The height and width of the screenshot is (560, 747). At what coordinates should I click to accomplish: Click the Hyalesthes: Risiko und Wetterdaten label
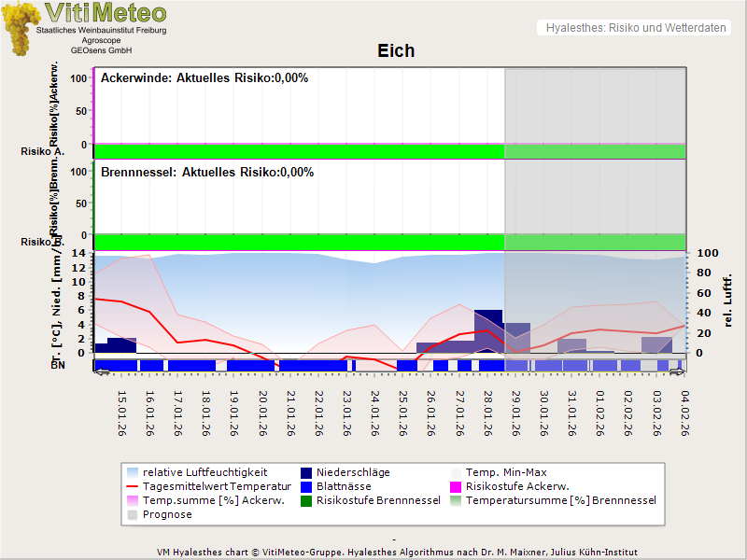[x=635, y=28]
